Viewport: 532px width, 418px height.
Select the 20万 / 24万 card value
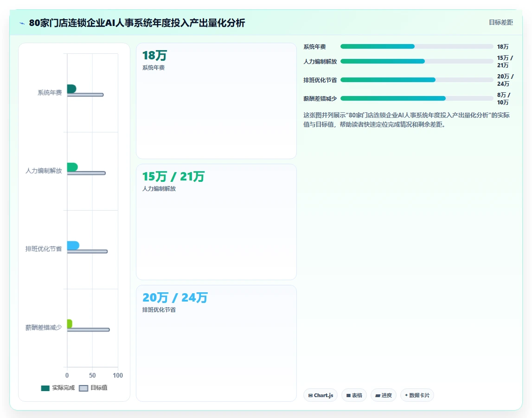point(175,297)
